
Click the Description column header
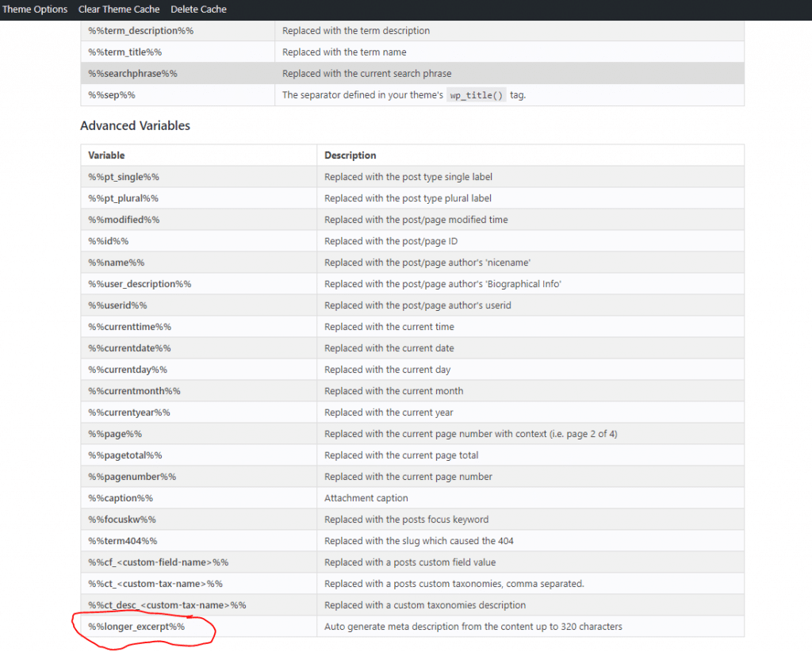(350, 155)
